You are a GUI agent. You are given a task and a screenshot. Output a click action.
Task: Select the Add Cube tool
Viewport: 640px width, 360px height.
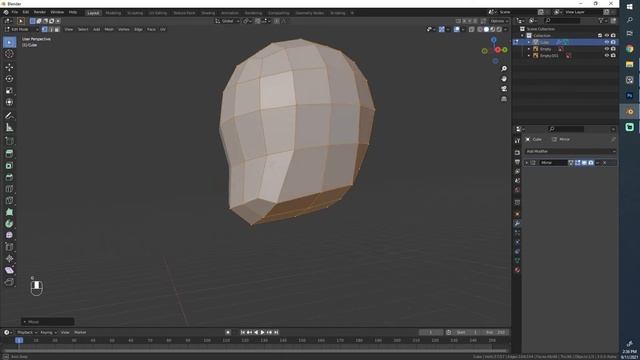[x=9, y=141]
